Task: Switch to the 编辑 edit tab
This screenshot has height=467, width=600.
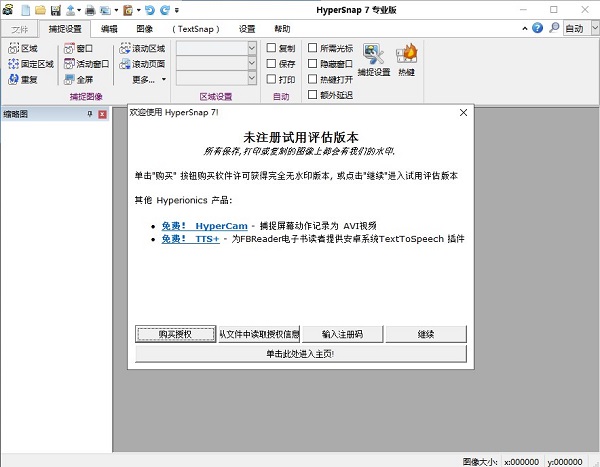Action: pos(109,29)
